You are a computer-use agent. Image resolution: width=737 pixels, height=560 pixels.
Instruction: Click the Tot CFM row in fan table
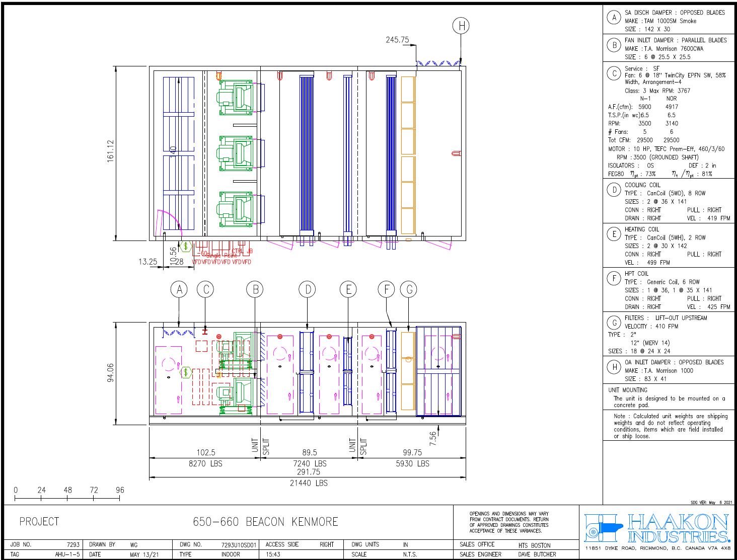(x=643, y=140)
